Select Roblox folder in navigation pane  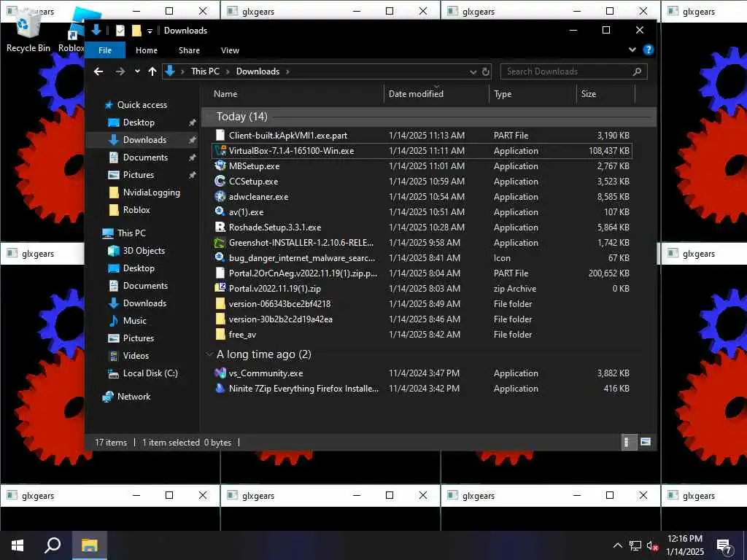pyautogui.click(x=136, y=209)
